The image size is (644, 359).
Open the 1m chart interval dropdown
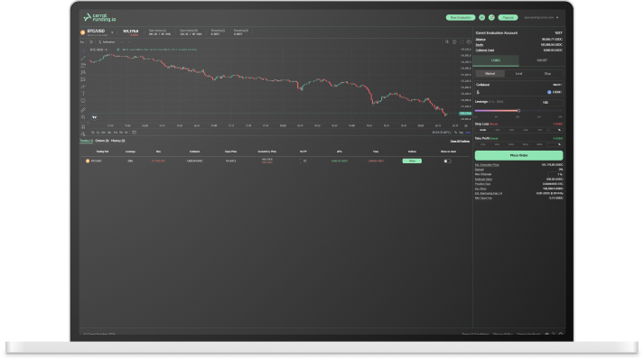(x=82, y=41)
